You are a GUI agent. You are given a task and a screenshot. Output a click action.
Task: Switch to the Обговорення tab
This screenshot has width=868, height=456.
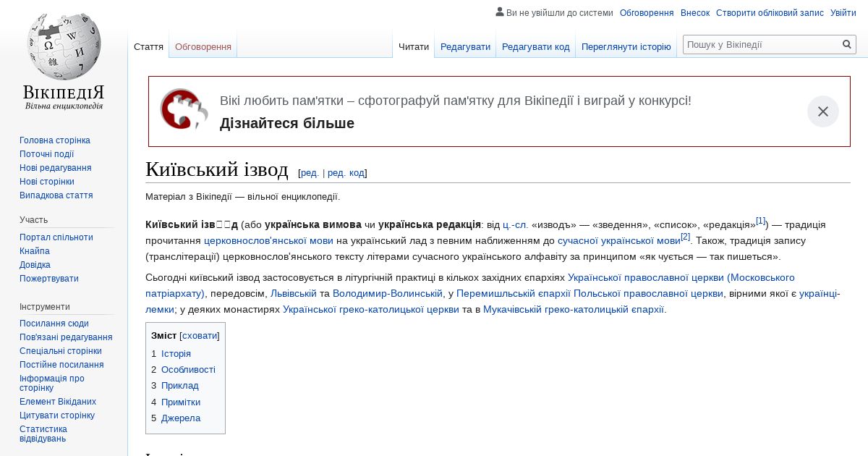tap(203, 46)
